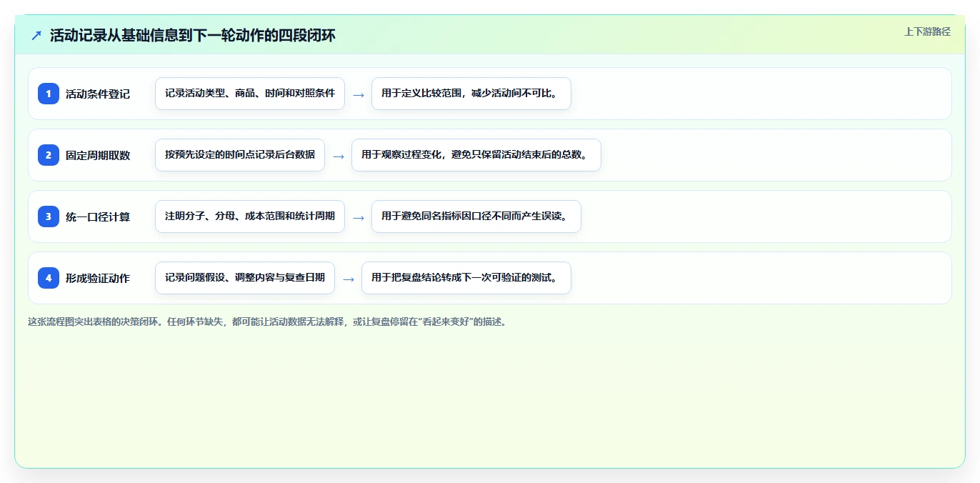Click the box 用于定义比较范围,减少活动间不可比。
Image resolution: width=980 pixels, height=483 pixels.
[x=471, y=94]
